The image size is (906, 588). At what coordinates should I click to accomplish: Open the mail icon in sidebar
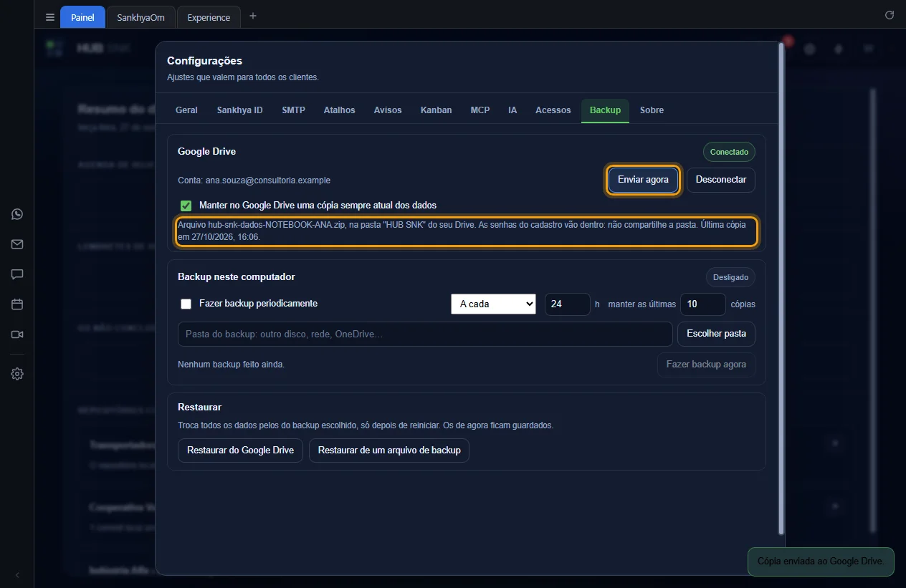tap(17, 244)
